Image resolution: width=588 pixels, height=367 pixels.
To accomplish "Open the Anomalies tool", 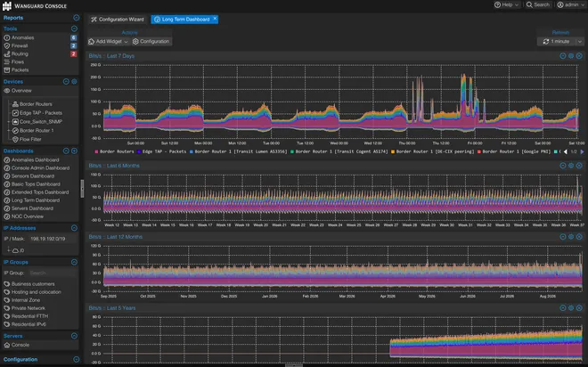I will tap(22, 37).
